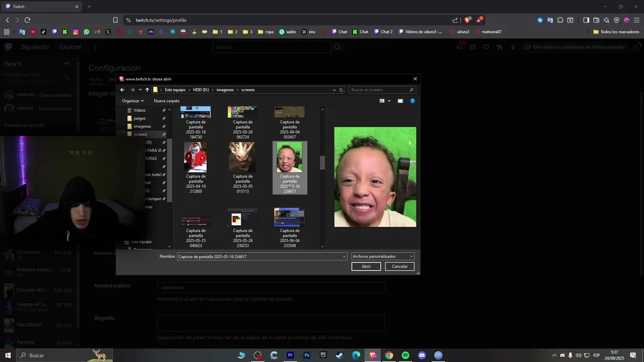Open Spotify from taskbar
The width and height of the screenshot is (644, 362).
(406, 355)
